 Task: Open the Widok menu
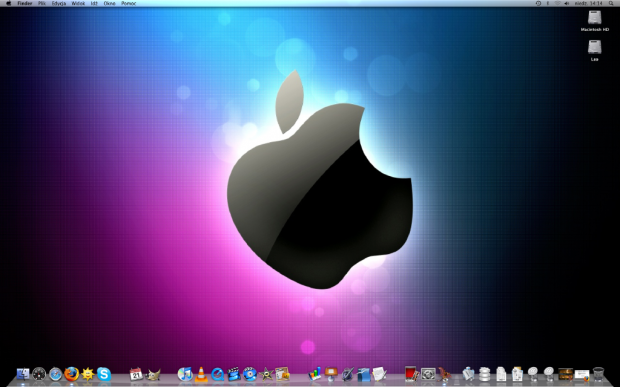coord(78,3)
